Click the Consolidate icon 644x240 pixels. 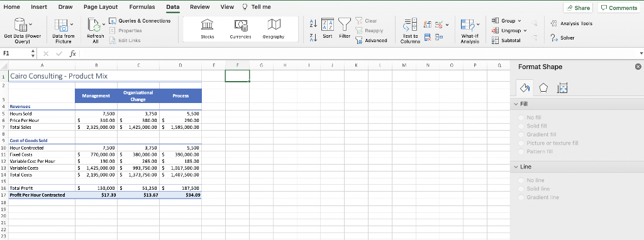tap(438, 38)
